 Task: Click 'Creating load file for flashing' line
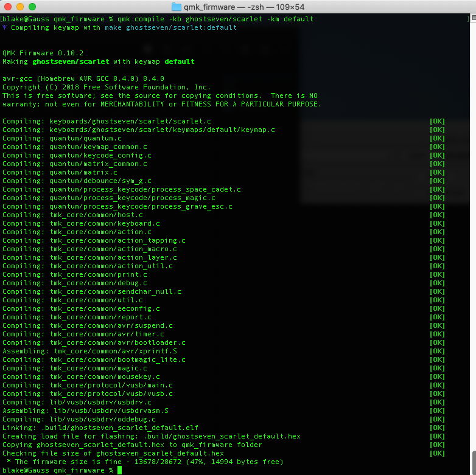(x=152, y=435)
